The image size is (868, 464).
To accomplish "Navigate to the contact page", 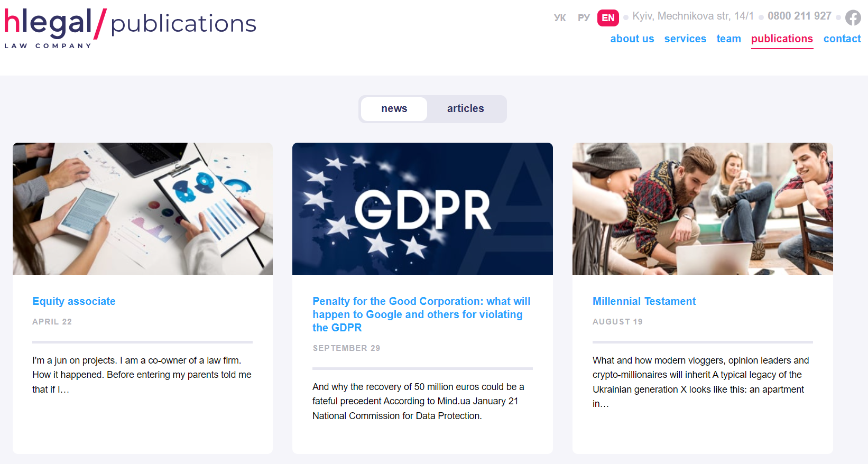I will click(x=842, y=39).
